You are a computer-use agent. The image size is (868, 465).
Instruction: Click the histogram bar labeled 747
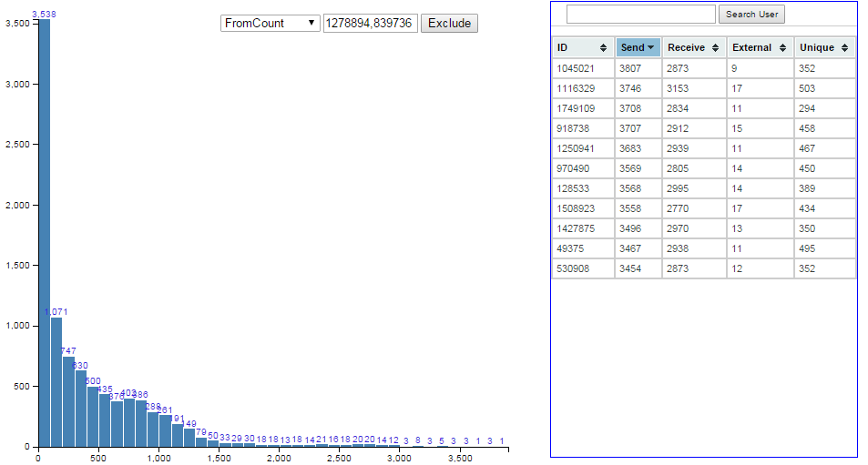pos(68,401)
